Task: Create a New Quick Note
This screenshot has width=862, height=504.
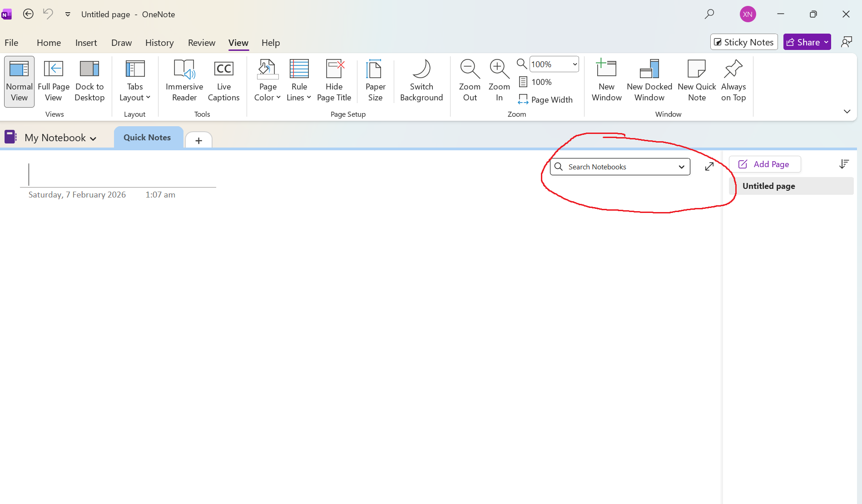Action: pyautogui.click(x=697, y=81)
